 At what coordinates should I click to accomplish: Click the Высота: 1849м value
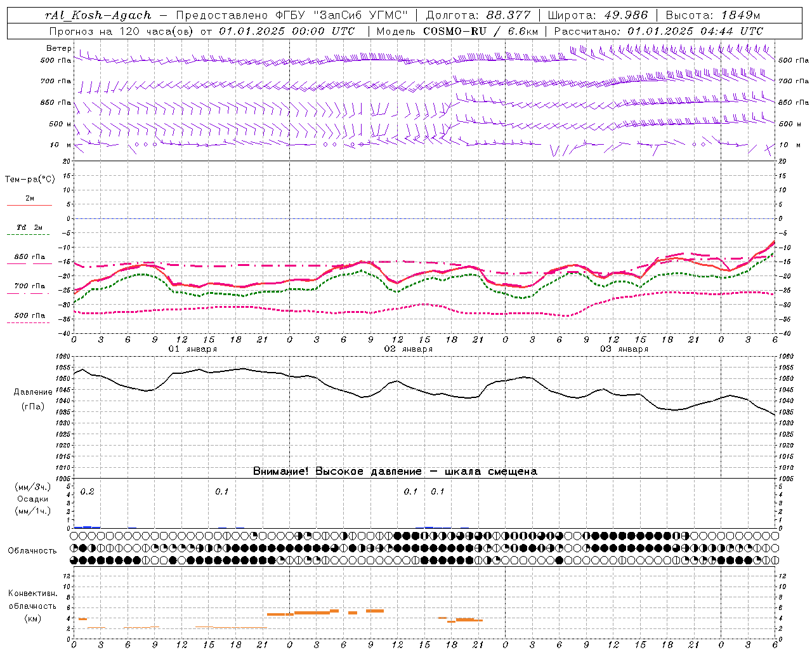coord(712,15)
